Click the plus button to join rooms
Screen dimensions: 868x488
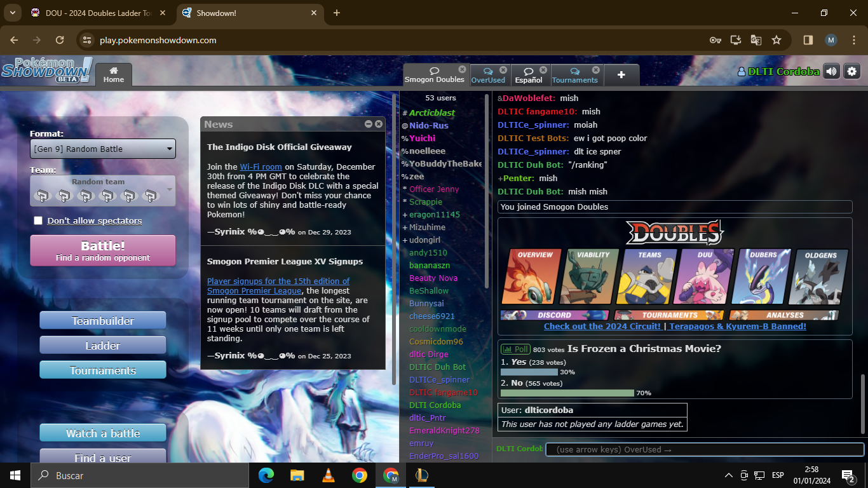621,75
